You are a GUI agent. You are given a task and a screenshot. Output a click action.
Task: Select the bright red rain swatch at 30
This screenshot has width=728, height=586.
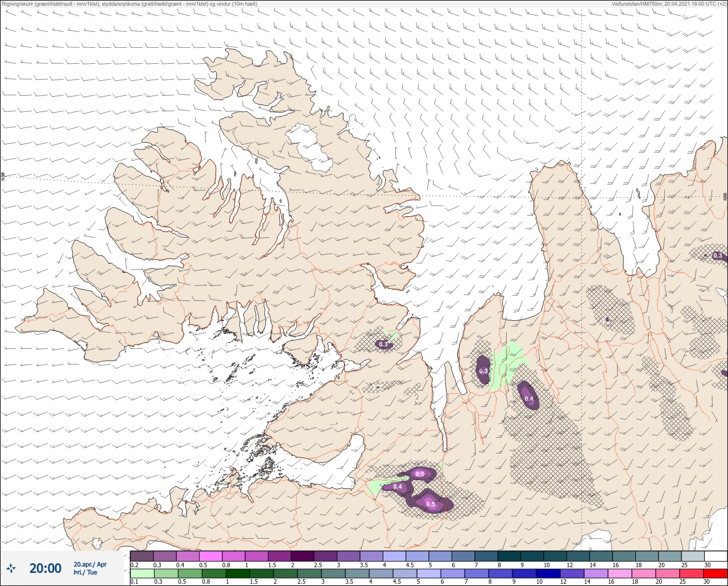715,574
